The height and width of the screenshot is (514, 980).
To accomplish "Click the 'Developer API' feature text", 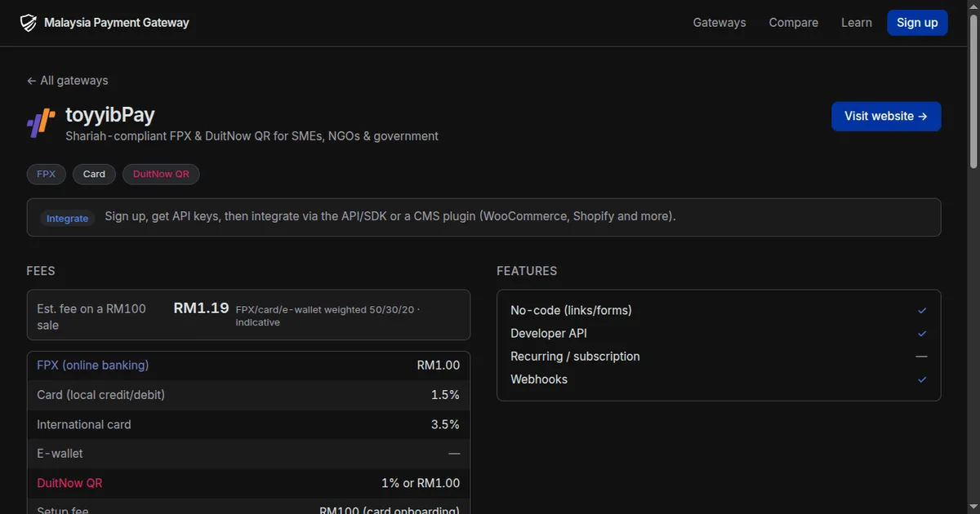I will tap(549, 334).
